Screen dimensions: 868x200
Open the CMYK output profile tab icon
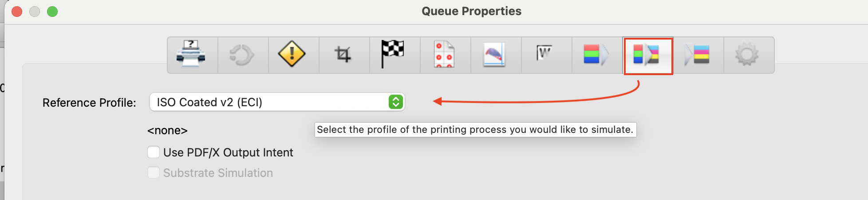click(x=698, y=55)
